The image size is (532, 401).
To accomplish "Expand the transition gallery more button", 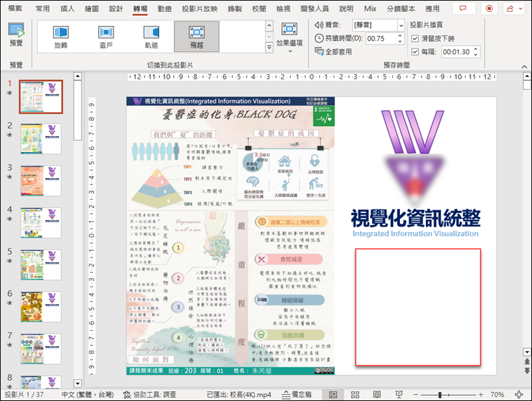I will point(269,47).
